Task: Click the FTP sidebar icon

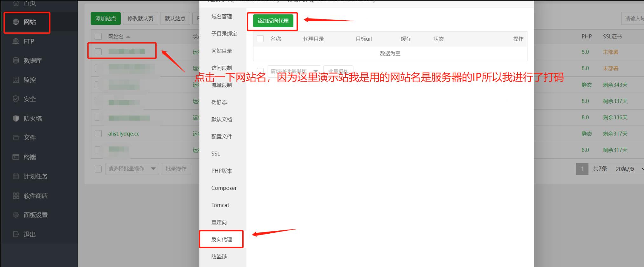Action: click(16, 41)
